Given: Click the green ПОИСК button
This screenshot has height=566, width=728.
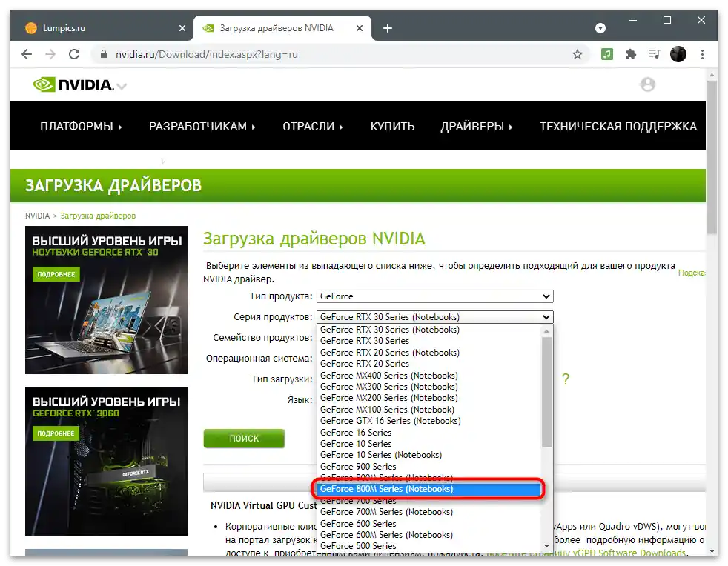Looking at the screenshot, I should (x=244, y=439).
